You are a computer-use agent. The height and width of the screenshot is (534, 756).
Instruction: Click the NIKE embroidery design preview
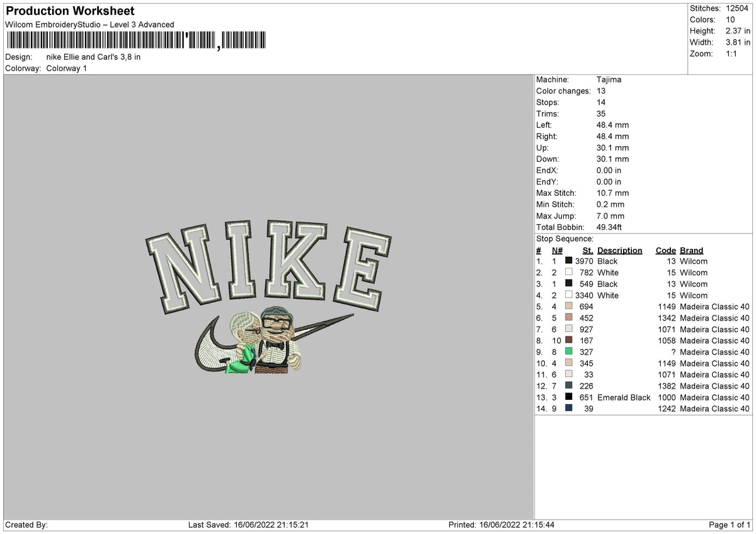[x=268, y=298]
